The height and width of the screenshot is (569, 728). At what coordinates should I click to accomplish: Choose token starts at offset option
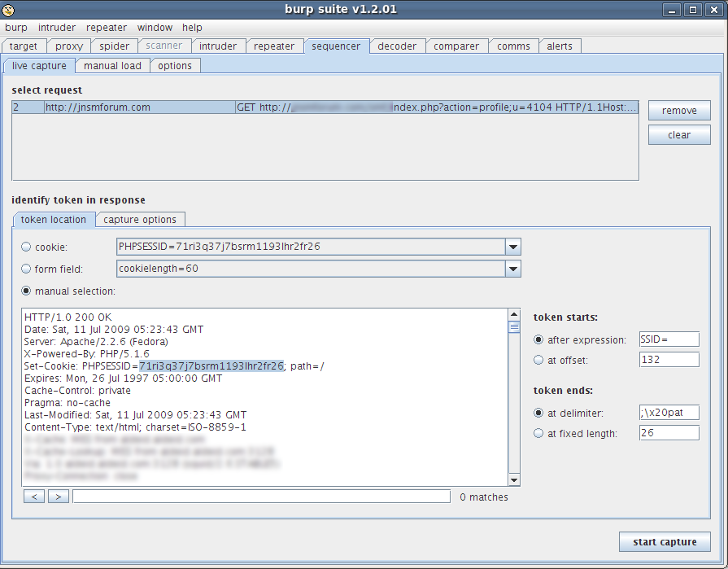[538, 360]
